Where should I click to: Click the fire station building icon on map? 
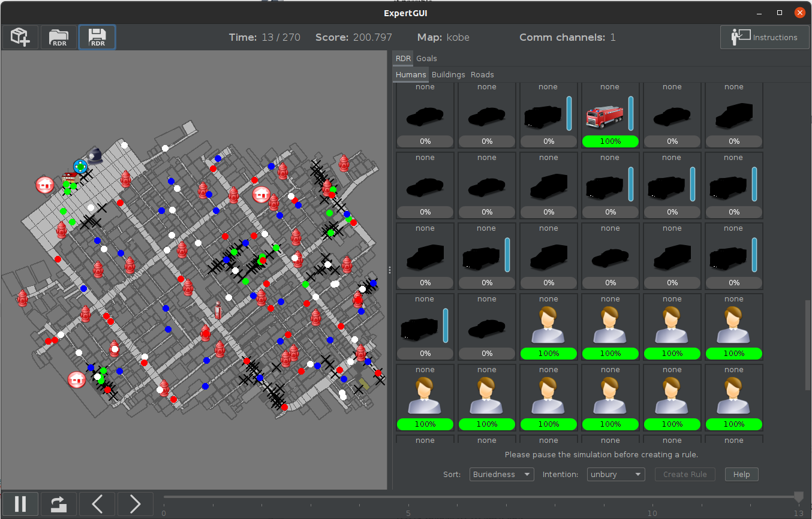[69, 177]
